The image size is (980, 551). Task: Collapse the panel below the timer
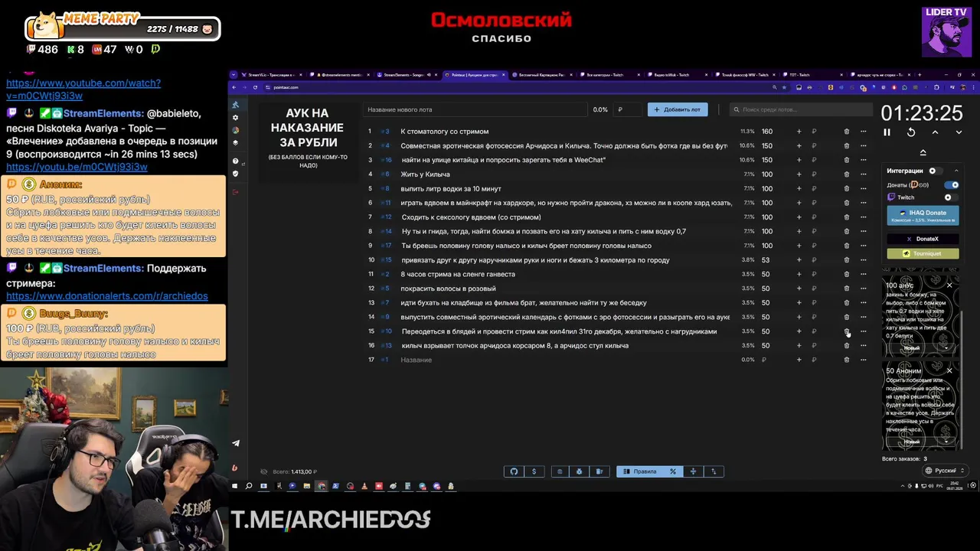click(x=923, y=152)
